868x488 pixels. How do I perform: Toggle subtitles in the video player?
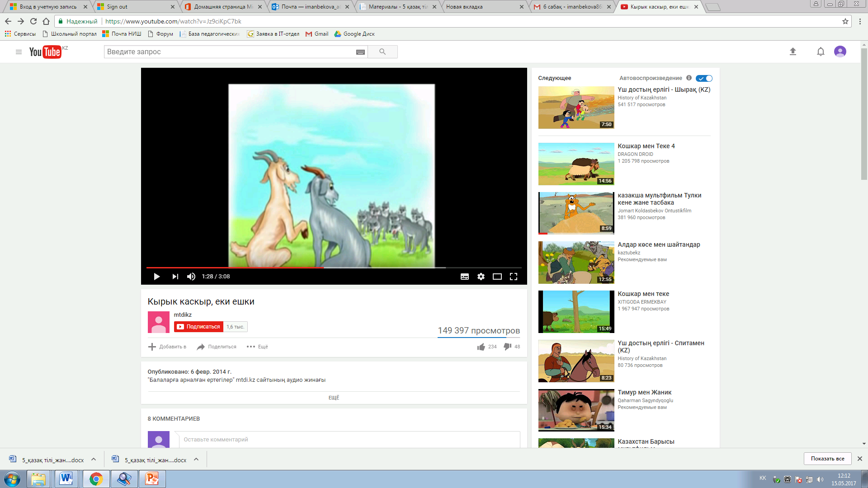464,277
